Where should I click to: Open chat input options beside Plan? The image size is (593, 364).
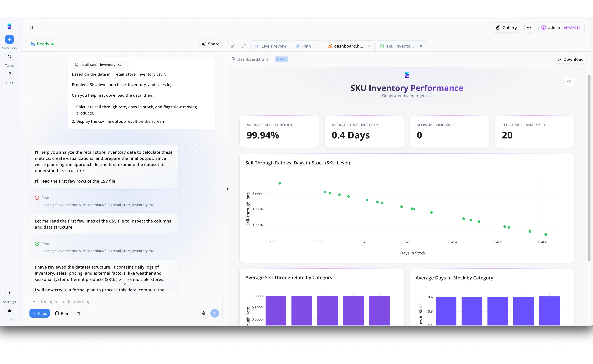tap(79, 313)
